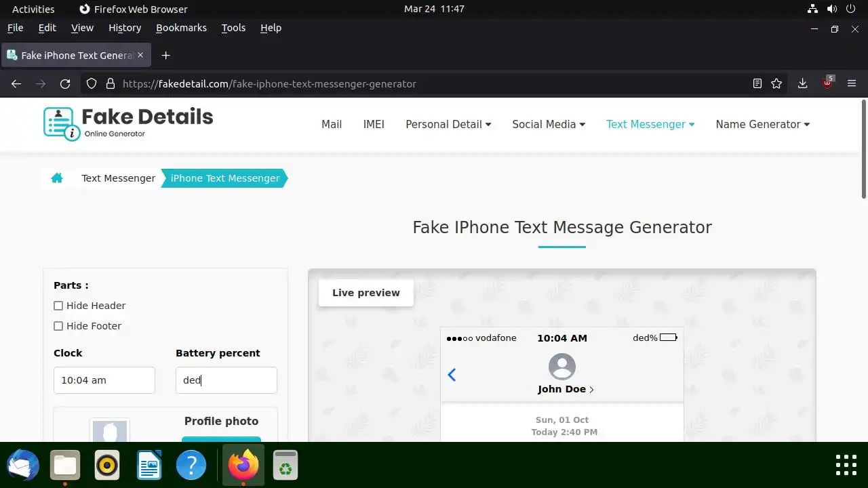Click the site security padlock icon
This screenshot has height=488, width=868.
110,84
